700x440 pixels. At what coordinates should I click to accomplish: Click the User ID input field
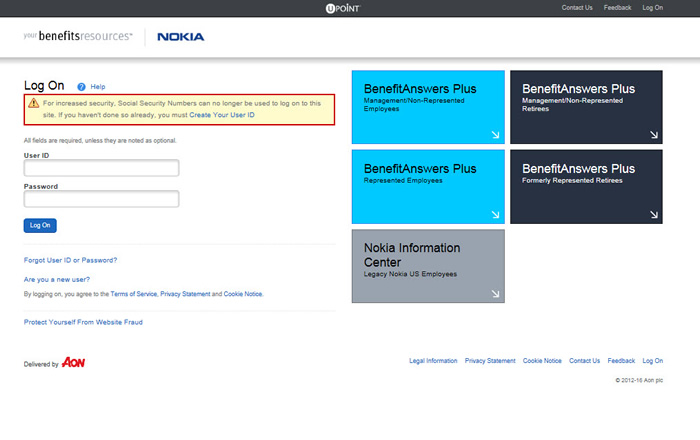click(101, 168)
